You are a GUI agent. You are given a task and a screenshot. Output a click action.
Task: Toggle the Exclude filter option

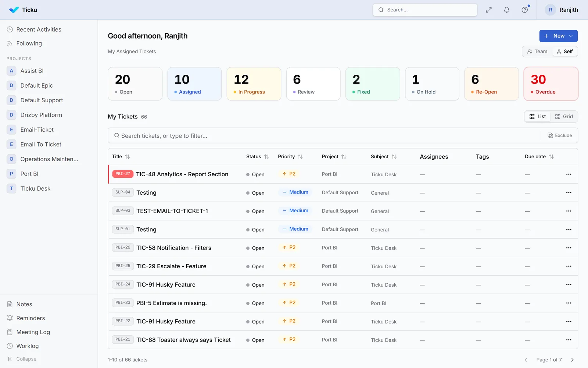[x=560, y=135]
